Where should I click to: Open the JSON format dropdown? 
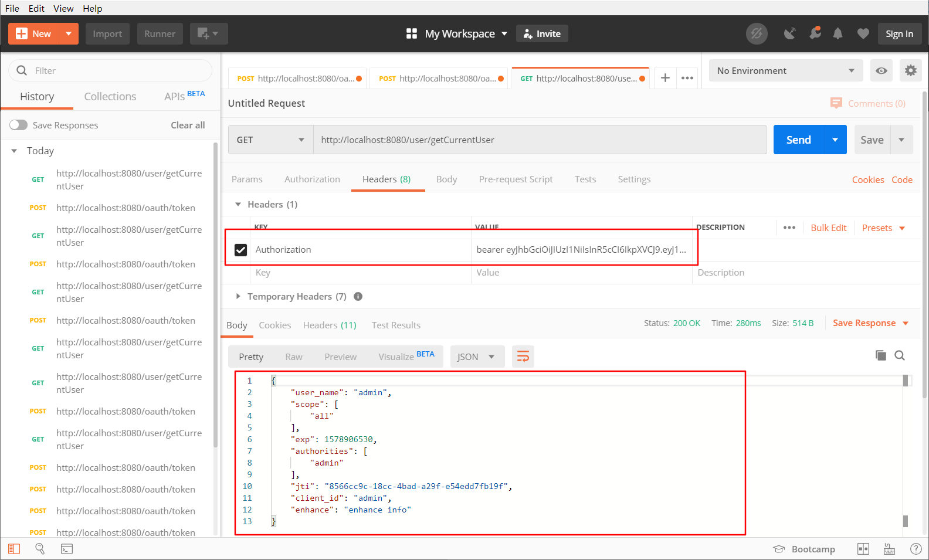pos(476,357)
